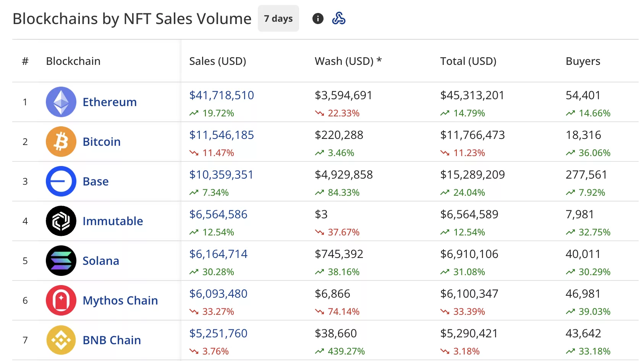Sort by the Buyers column header

point(583,61)
